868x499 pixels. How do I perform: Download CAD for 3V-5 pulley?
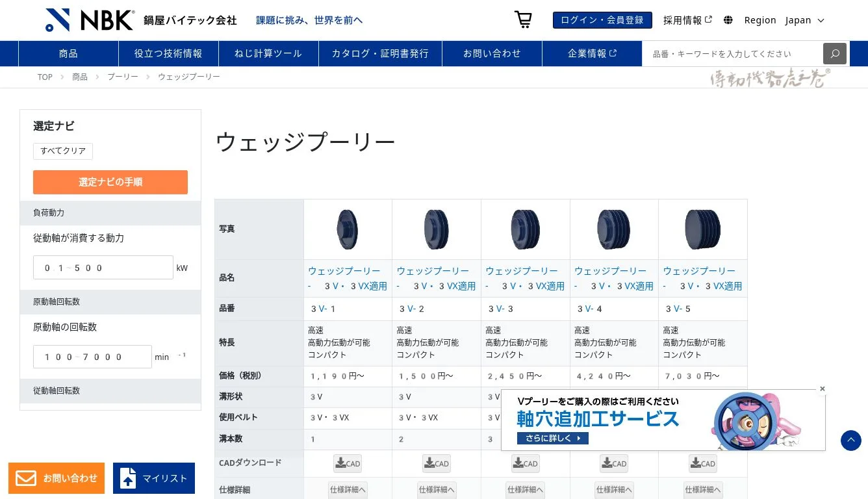(x=702, y=463)
